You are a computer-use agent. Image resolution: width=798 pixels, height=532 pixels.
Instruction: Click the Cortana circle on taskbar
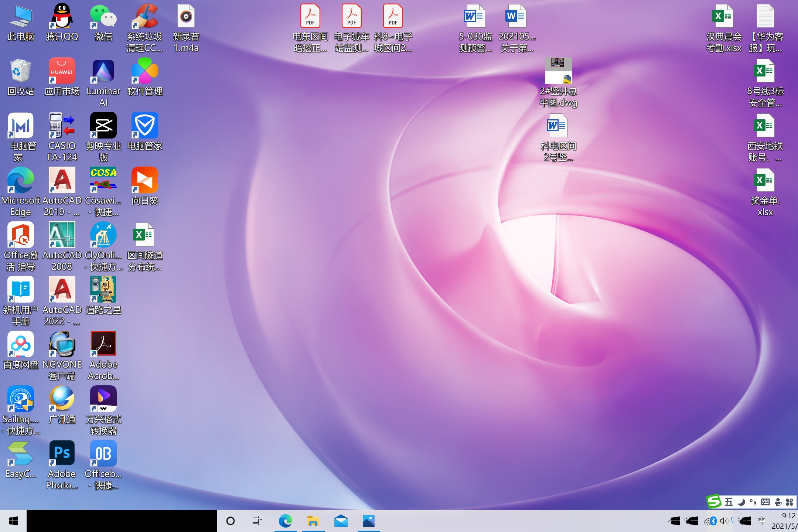point(230,521)
